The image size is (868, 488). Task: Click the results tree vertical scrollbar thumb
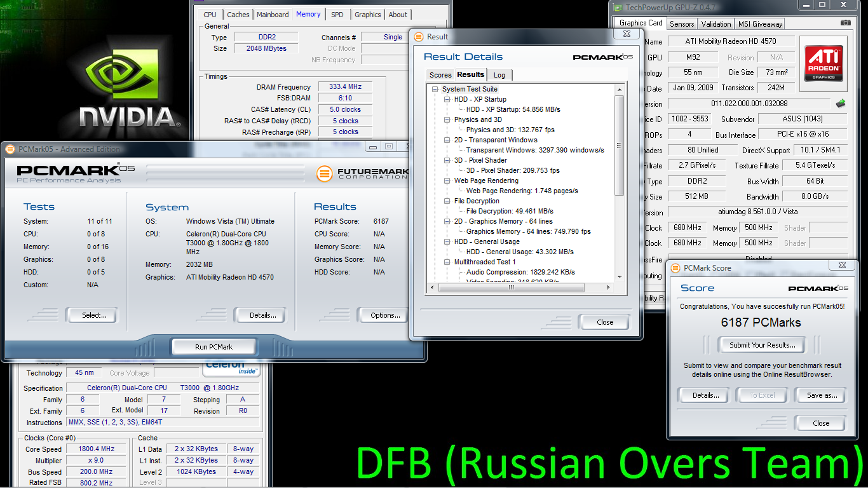[620, 145]
